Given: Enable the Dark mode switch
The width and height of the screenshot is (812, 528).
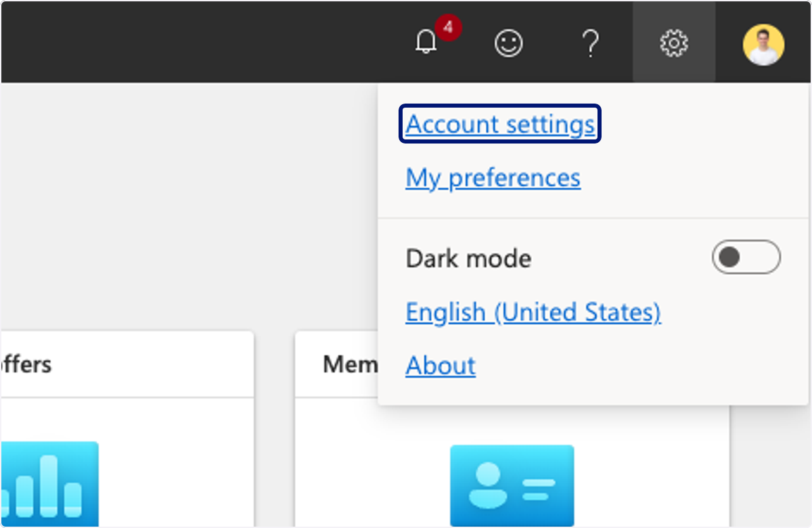Looking at the screenshot, I should pyautogui.click(x=746, y=257).
